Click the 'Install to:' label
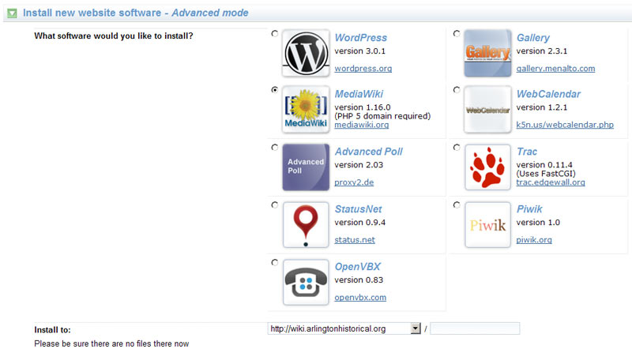The width and height of the screenshot is (632, 364). pyautogui.click(x=52, y=330)
